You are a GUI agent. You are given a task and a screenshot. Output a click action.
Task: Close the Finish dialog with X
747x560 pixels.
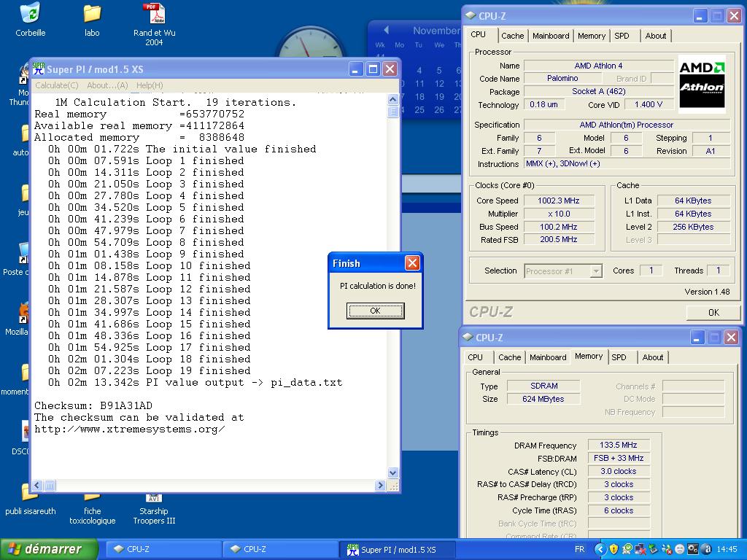pyautogui.click(x=412, y=262)
